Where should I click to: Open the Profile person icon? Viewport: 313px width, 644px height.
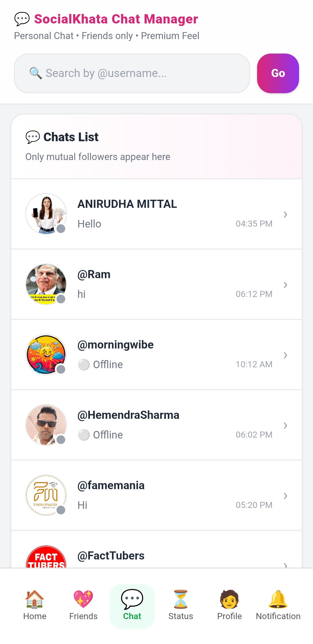(229, 599)
